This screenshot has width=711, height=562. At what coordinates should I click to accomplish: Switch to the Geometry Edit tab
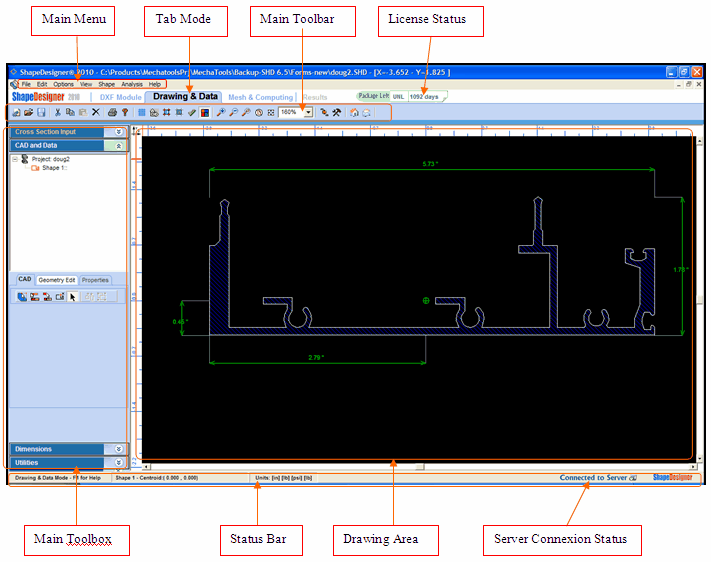[57, 280]
